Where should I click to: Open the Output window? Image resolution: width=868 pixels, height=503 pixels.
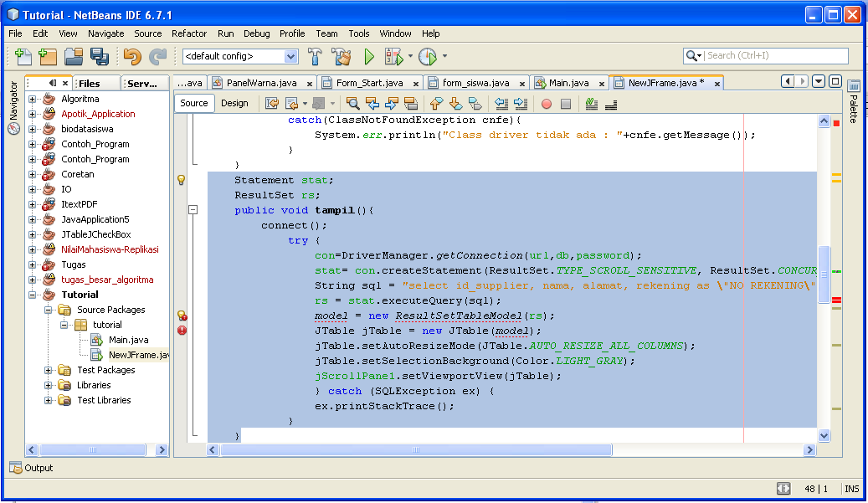(x=32, y=468)
